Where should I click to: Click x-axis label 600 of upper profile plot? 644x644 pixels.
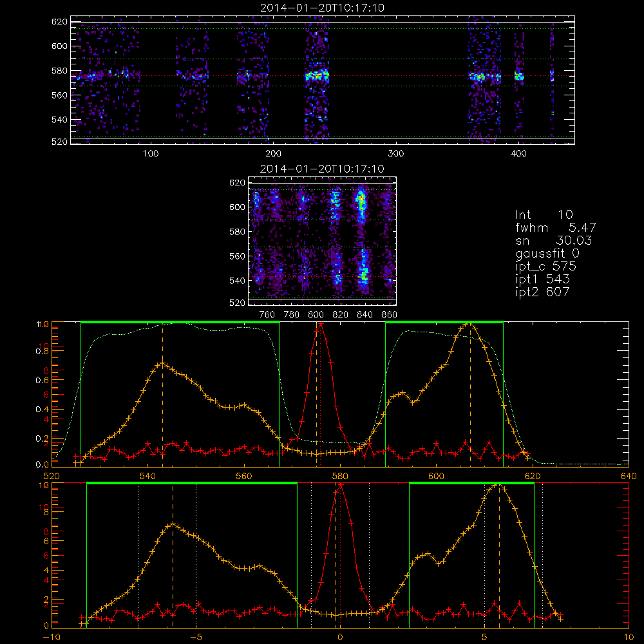[436, 477]
